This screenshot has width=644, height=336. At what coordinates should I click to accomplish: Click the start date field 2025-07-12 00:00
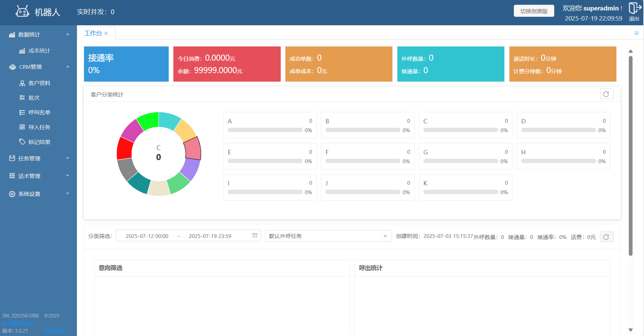pos(147,236)
